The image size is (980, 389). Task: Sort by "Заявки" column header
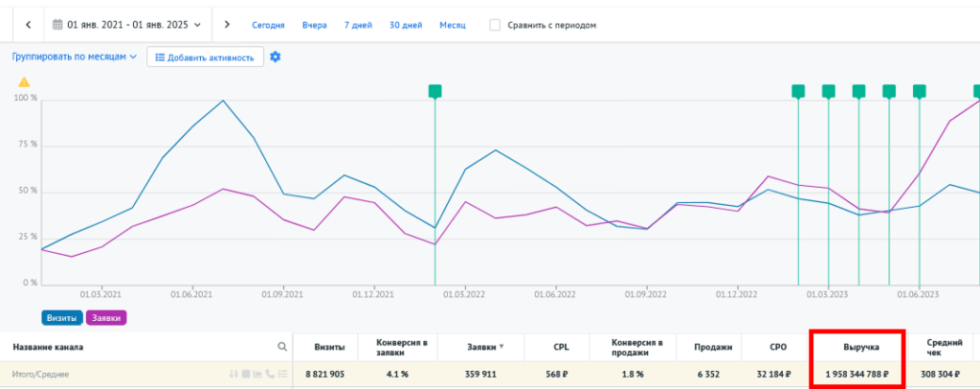click(x=484, y=347)
